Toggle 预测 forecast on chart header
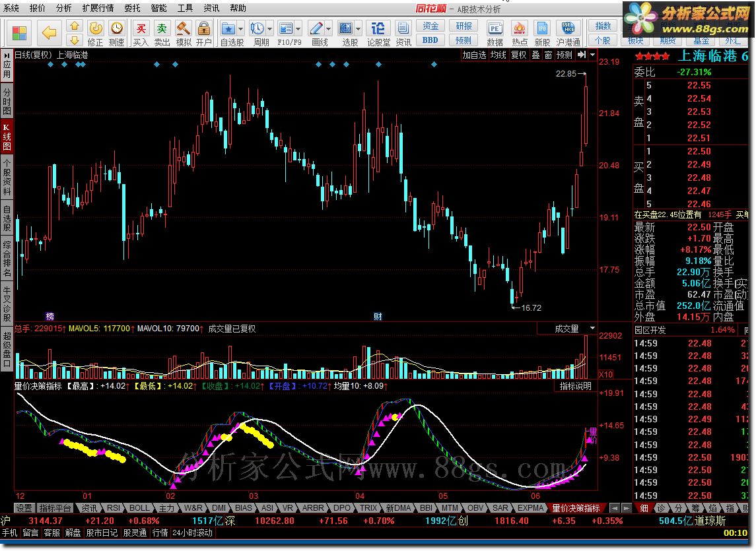 (x=564, y=55)
